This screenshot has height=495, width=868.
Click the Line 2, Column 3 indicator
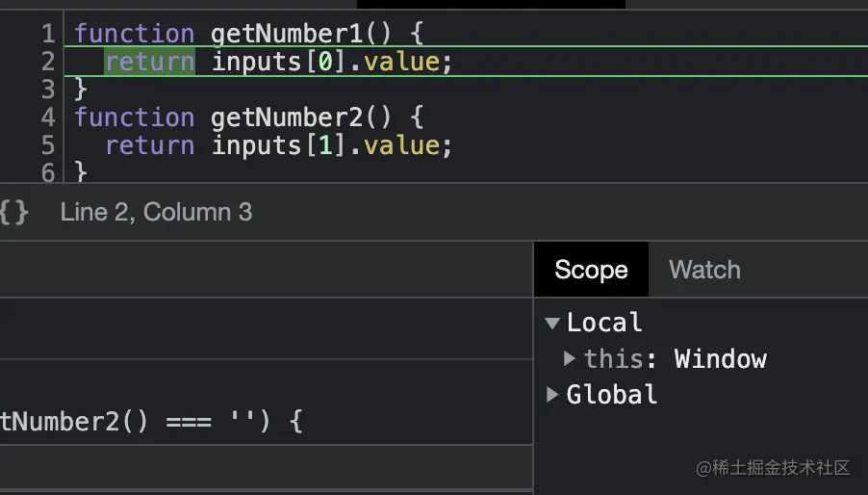pyautogui.click(x=156, y=212)
